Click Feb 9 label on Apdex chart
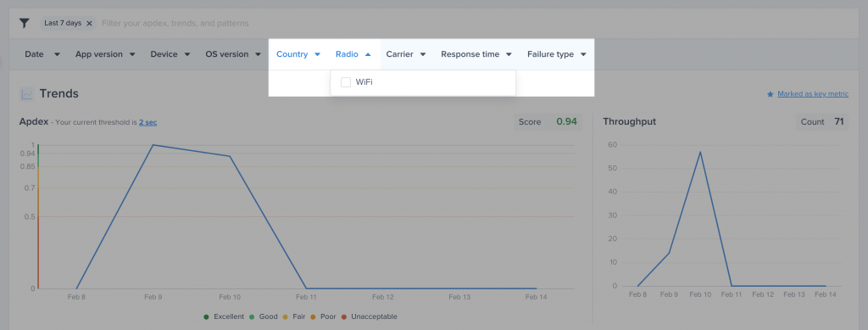 [x=153, y=297]
